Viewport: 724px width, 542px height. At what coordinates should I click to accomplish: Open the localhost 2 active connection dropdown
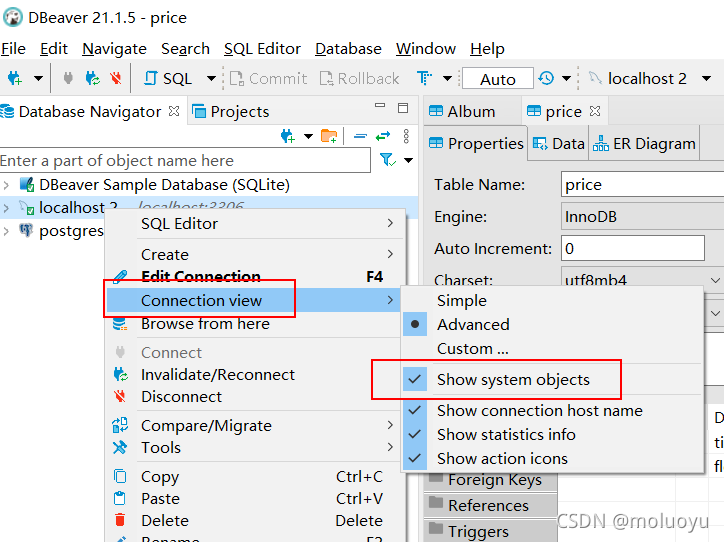tap(706, 78)
